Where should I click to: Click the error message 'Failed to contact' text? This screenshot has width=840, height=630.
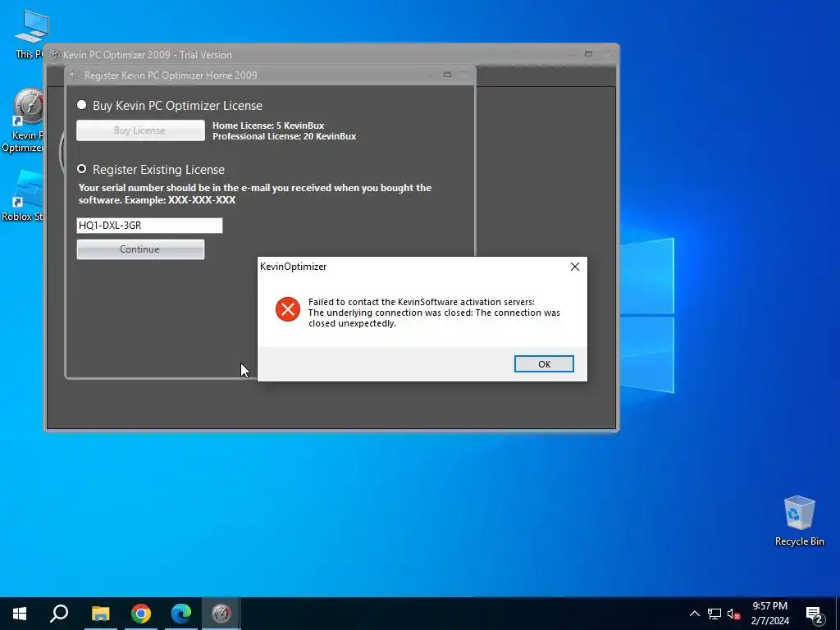pyautogui.click(x=434, y=313)
